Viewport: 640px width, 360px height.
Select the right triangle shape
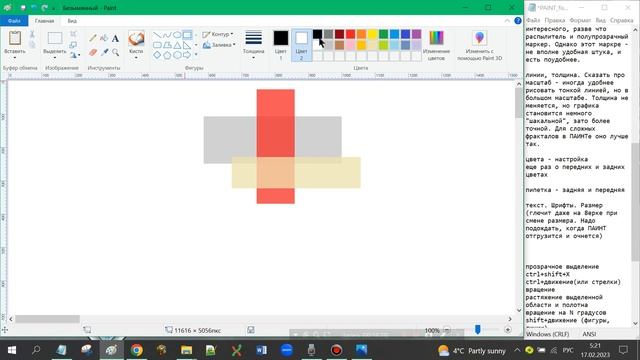pos(187,45)
